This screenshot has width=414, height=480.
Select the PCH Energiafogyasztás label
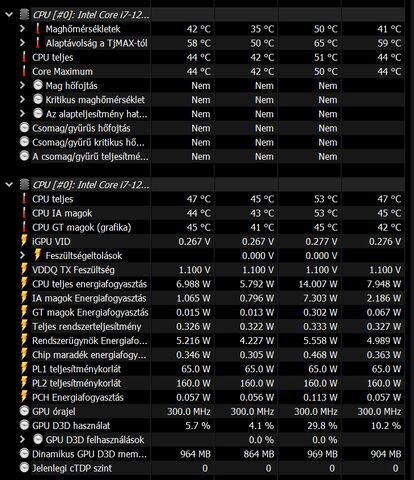click(x=78, y=398)
